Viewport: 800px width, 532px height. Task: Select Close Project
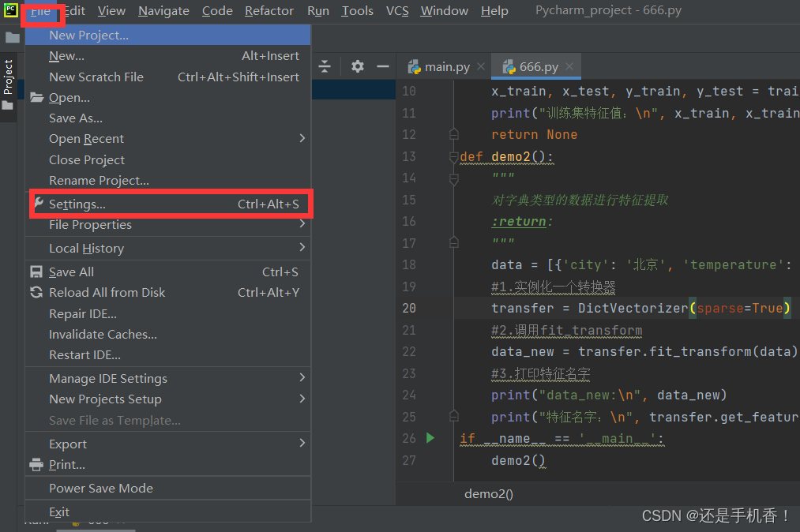pyautogui.click(x=168, y=159)
